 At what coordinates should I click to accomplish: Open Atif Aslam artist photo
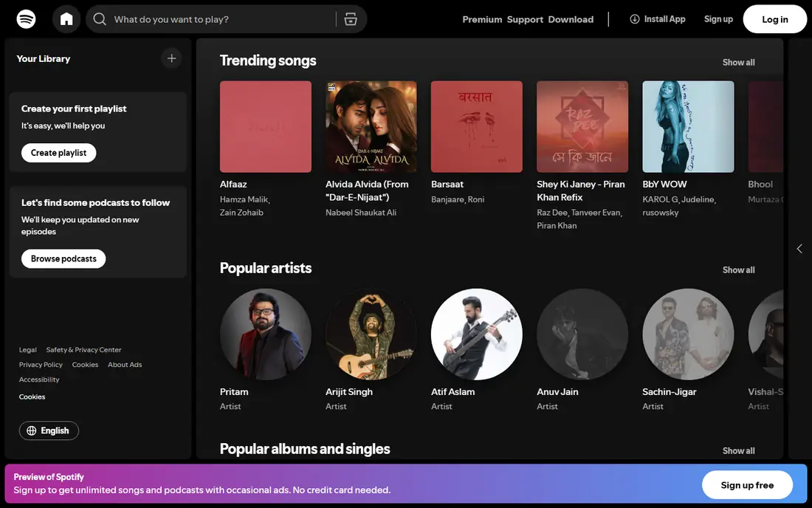[477, 334]
